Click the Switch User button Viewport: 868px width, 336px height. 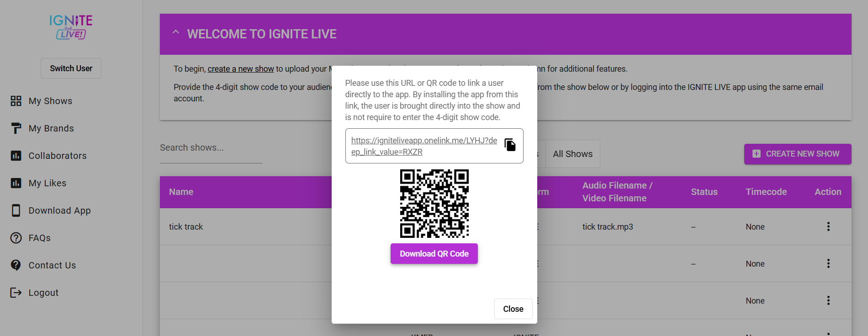click(x=71, y=68)
